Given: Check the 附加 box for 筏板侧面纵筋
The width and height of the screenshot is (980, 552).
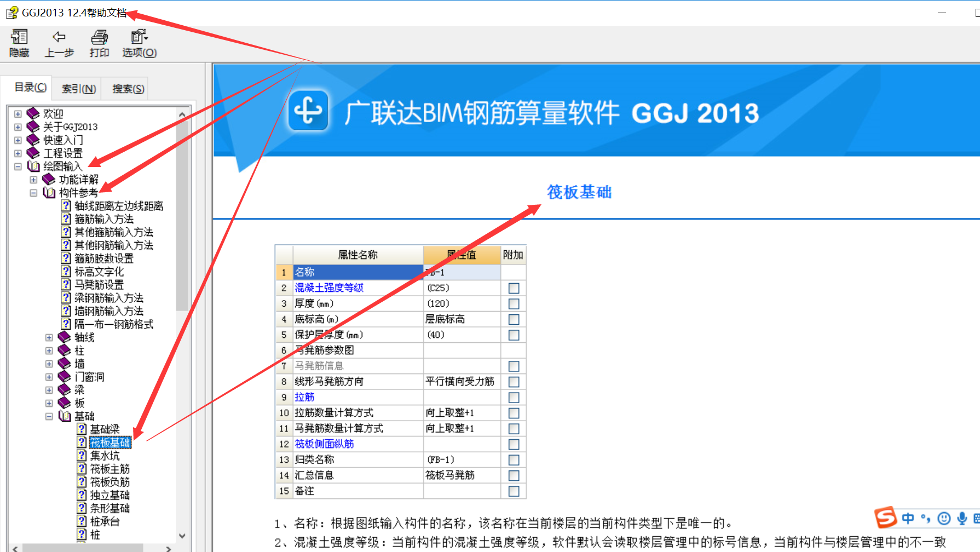Looking at the screenshot, I should click(514, 444).
